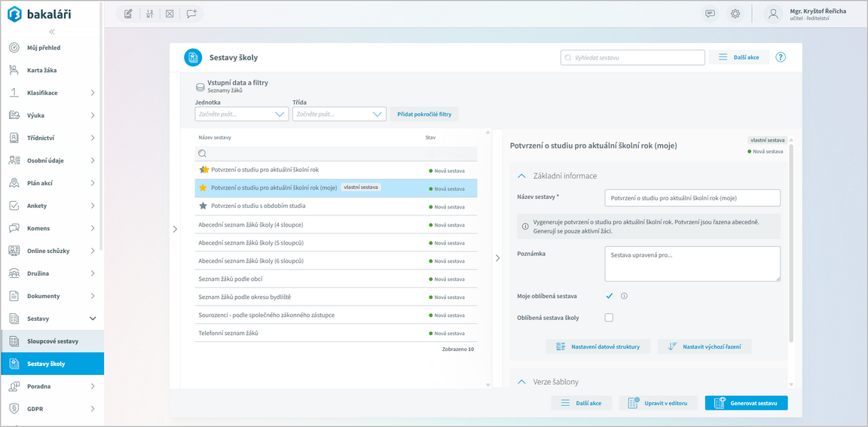This screenshot has width=868, height=427.
Task: Click the user profile avatar icon
Action: [773, 14]
